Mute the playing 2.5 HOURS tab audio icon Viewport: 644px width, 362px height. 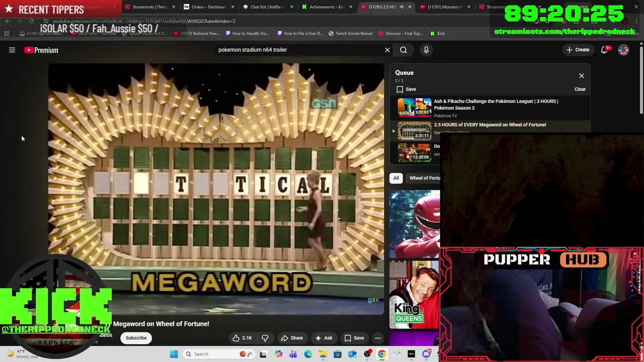coord(401,7)
